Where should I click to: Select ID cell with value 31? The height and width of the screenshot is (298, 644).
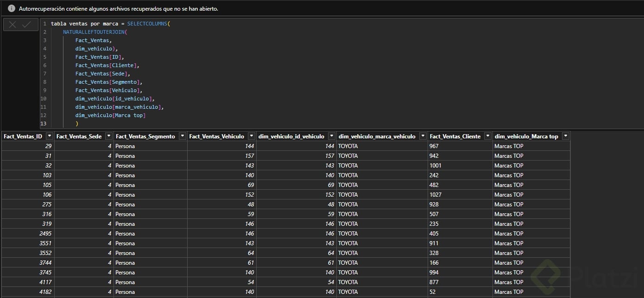28,155
